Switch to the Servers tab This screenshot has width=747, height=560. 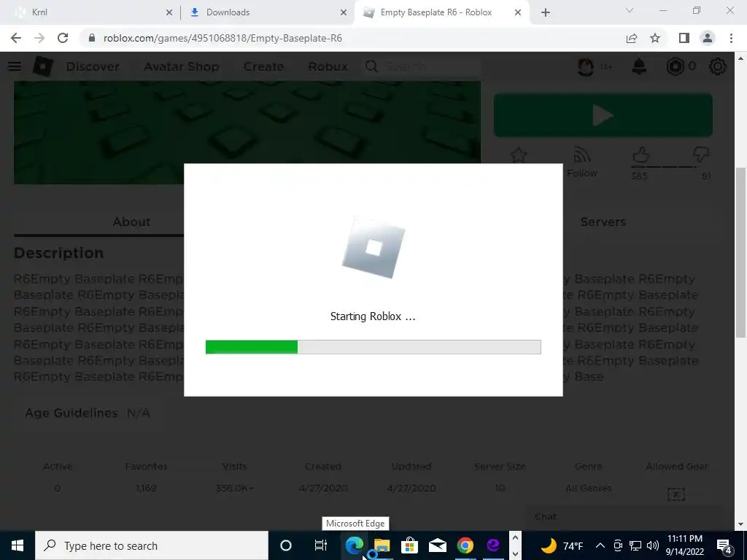click(x=603, y=222)
